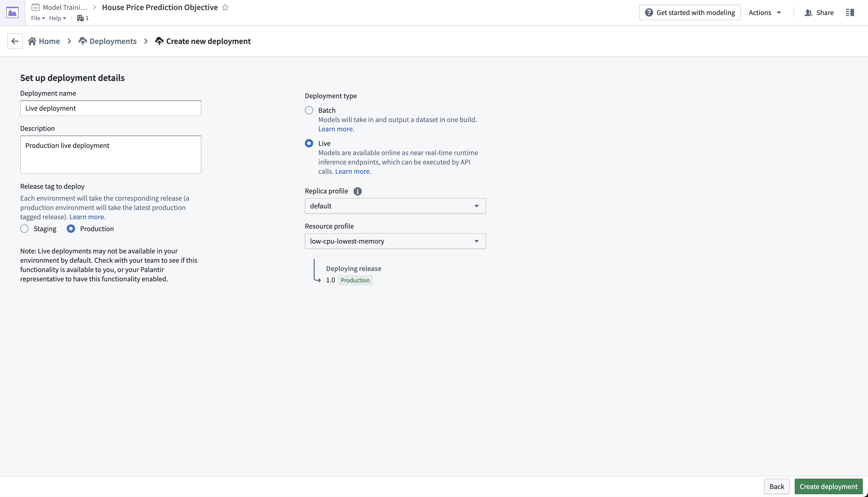Select the Production release tag
Viewport: 868px width, 497px height.
pos(71,229)
